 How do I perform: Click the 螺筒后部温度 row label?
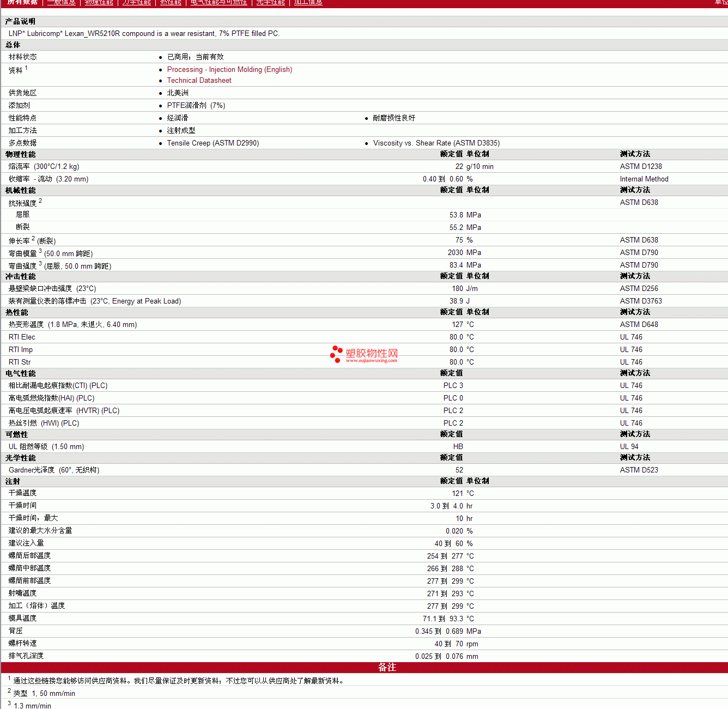click(30, 556)
